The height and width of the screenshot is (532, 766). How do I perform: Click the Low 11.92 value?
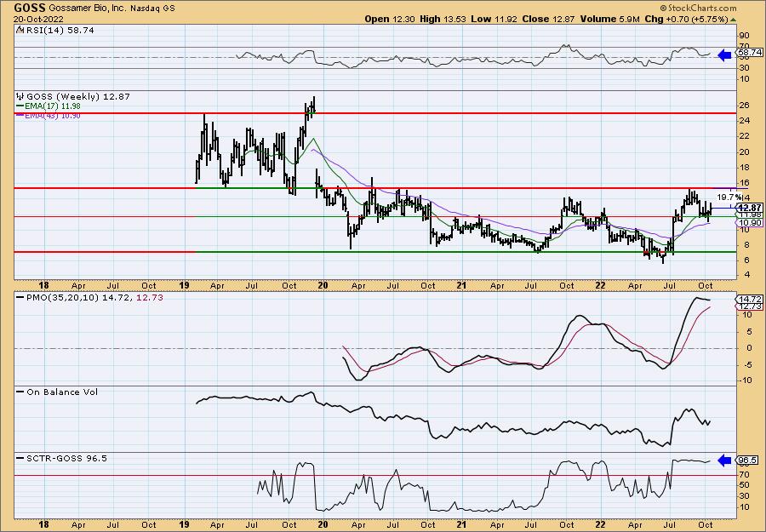494,19
